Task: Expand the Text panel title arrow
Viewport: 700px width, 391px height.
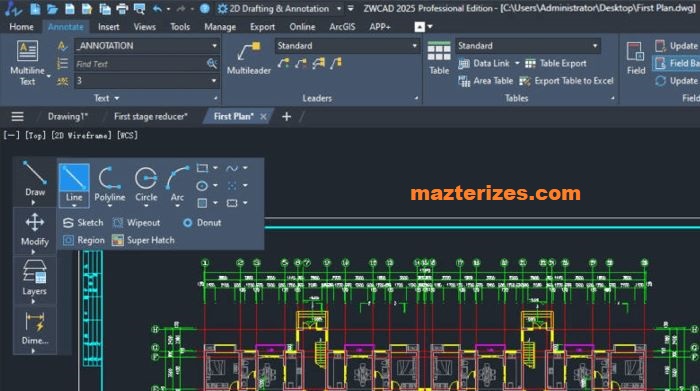Action: click(x=117, y=98)
